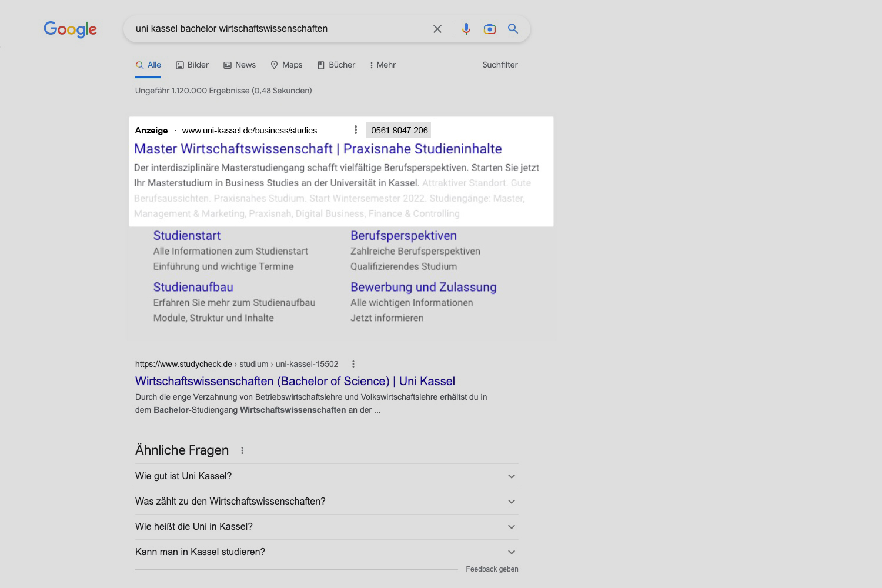Switch to the Bilder tab
Screen dimensions: 882x588
click(192, 65)
